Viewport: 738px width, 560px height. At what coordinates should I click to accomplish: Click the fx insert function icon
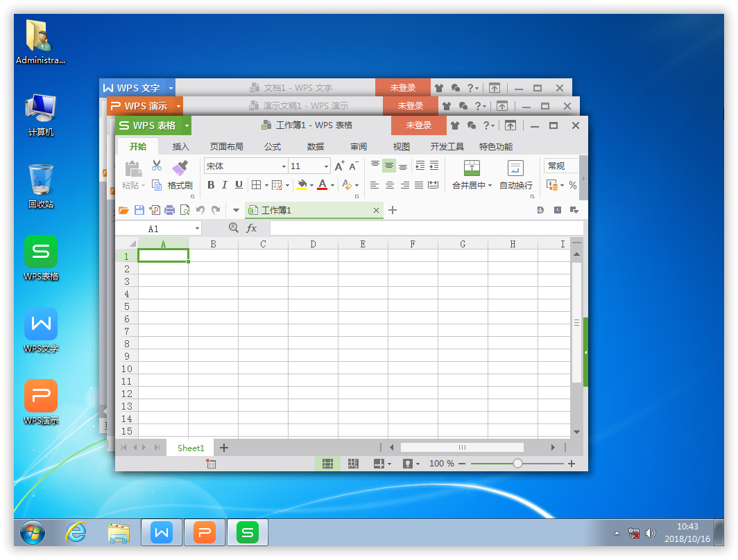(x=252, y=228)
